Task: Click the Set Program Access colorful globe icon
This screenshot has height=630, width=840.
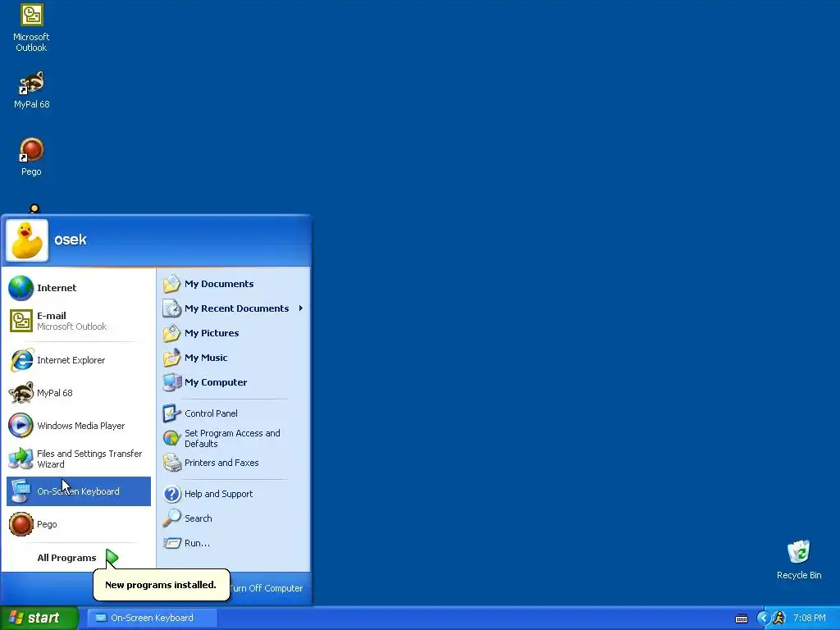Action: click(171, 438)
